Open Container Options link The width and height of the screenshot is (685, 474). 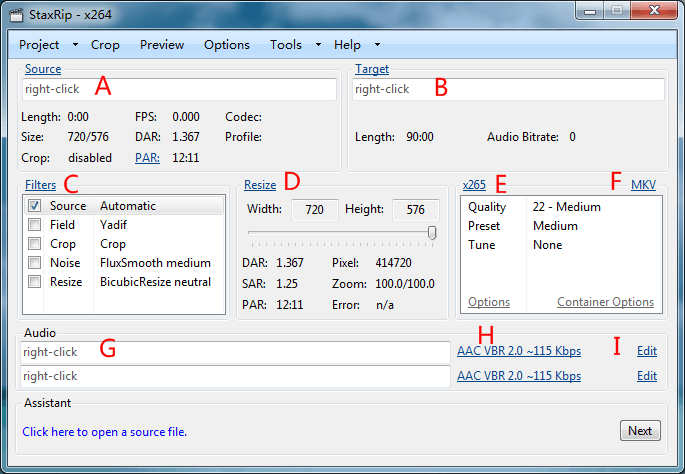pyautogui.click(x=605, y=302)
